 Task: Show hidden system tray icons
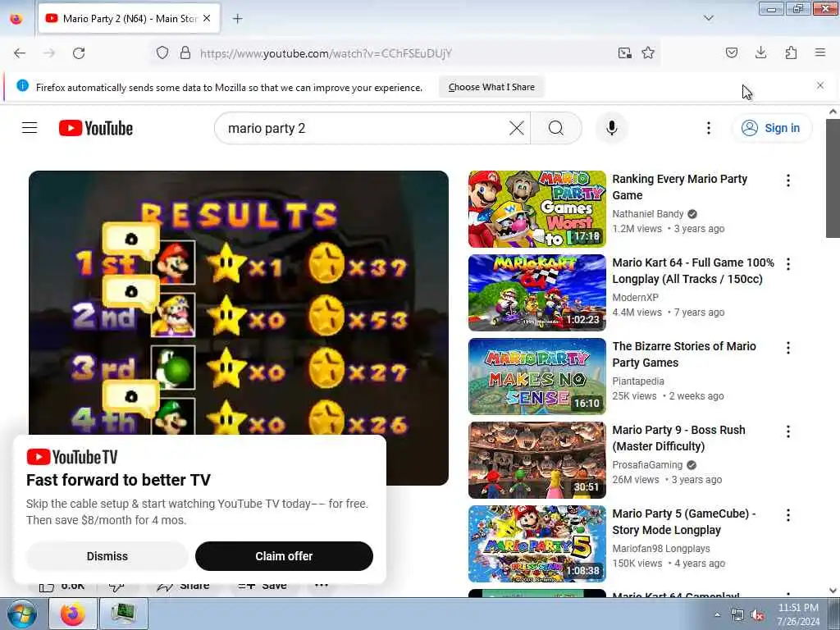click(717, 614)
